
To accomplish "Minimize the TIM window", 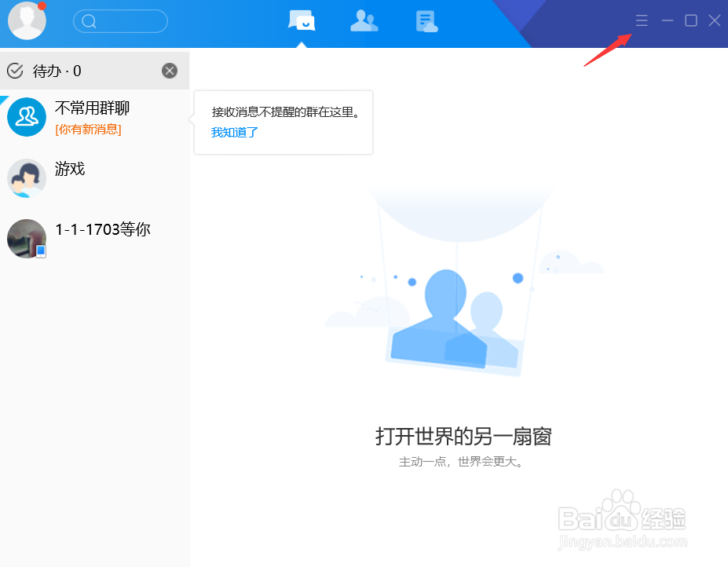I will (668, 20).
